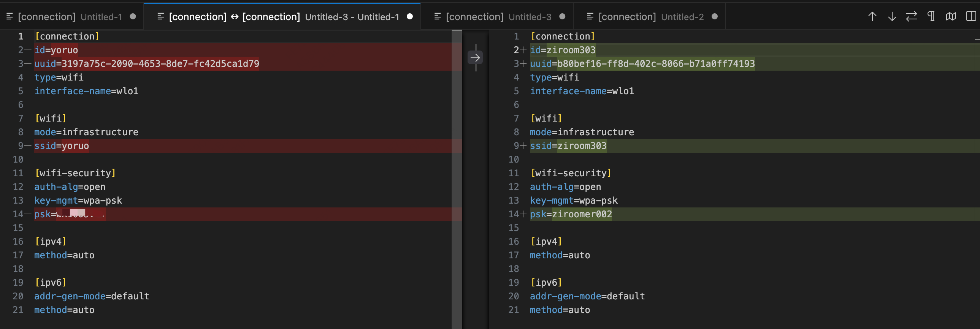Click [ipv4] header in right pane
This screenshot has height=329, width=980.
point(546,241)
